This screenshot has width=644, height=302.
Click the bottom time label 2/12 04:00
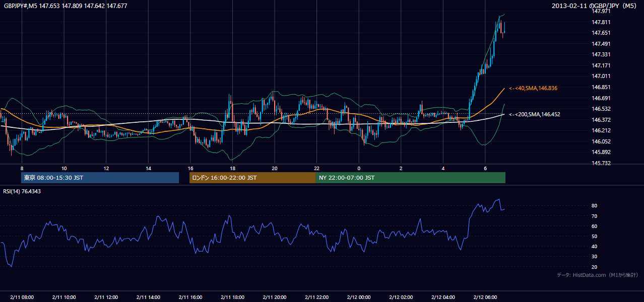(443, 297)
